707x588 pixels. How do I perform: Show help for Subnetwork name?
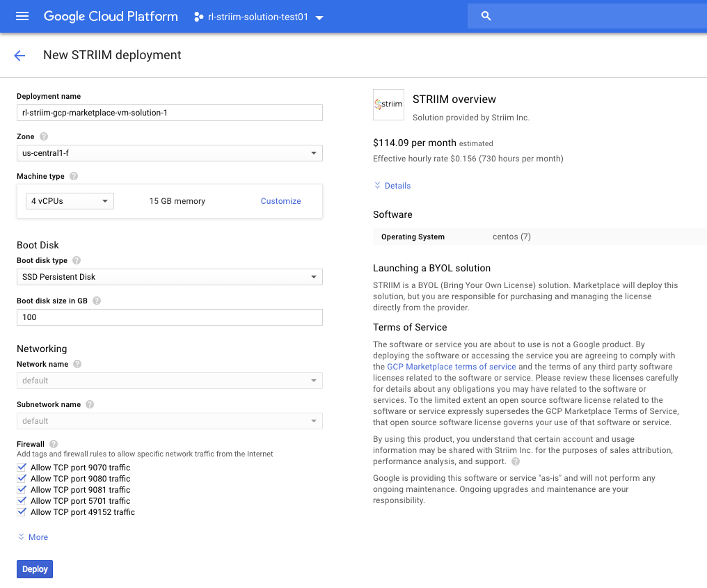[x=90, y=404]
